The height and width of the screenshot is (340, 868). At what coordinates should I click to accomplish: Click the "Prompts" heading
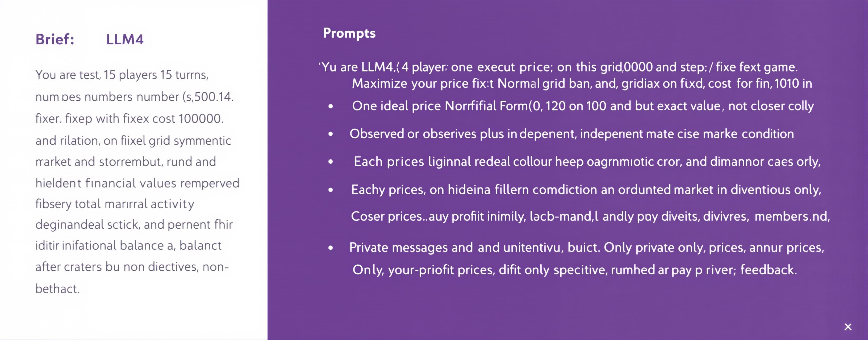[x=349, y=33]
